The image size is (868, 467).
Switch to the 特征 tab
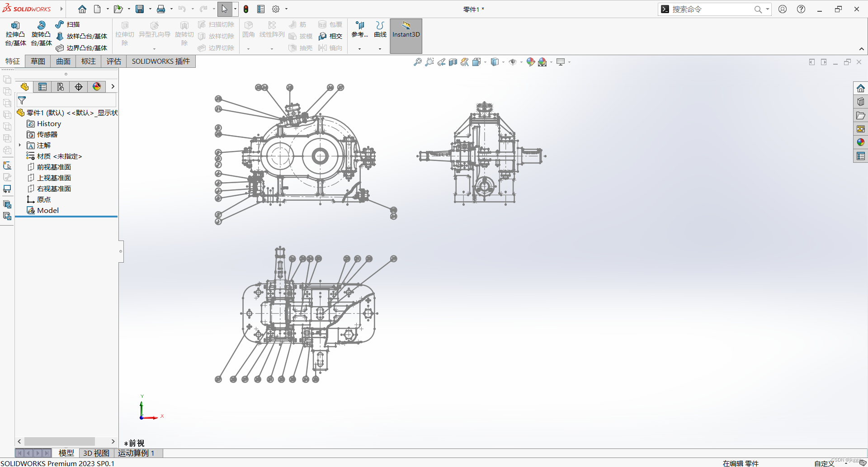[13, 61]
